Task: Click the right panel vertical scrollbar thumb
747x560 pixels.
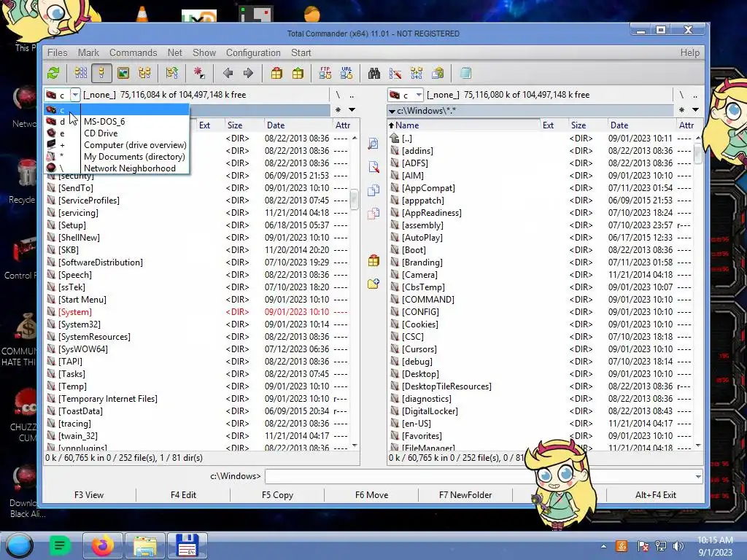Action: point(698,155)
